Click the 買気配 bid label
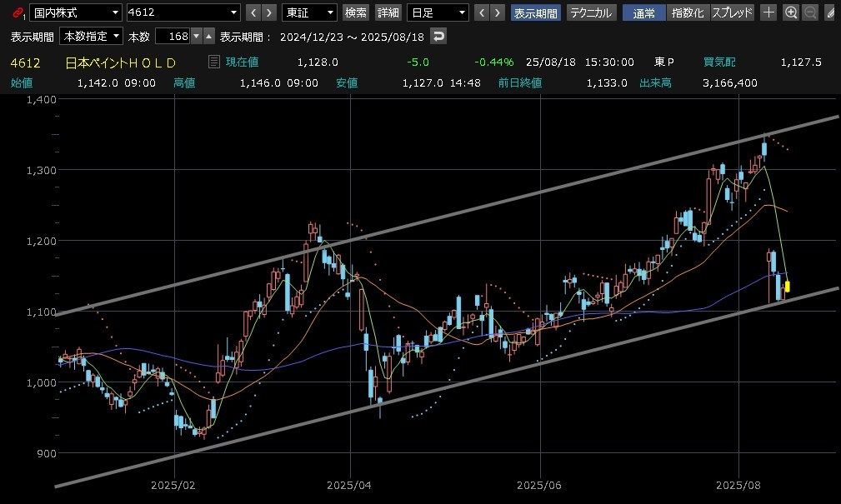 (719, 62)
